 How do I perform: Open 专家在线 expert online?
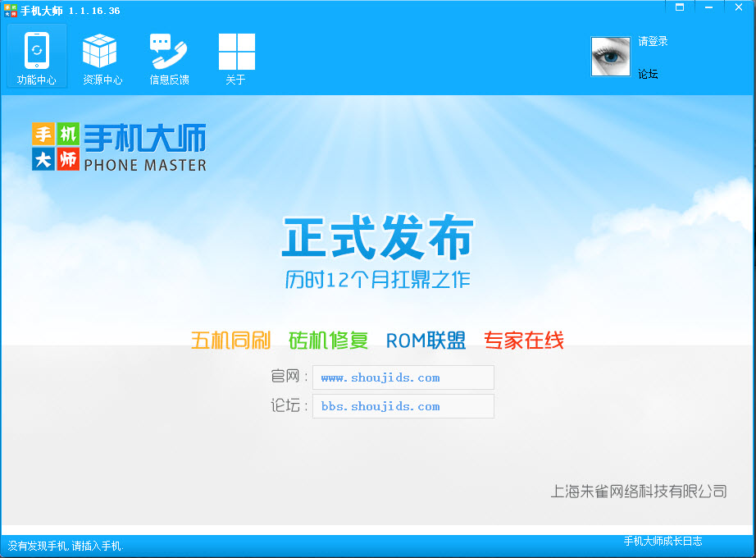(x=523, y=341)
